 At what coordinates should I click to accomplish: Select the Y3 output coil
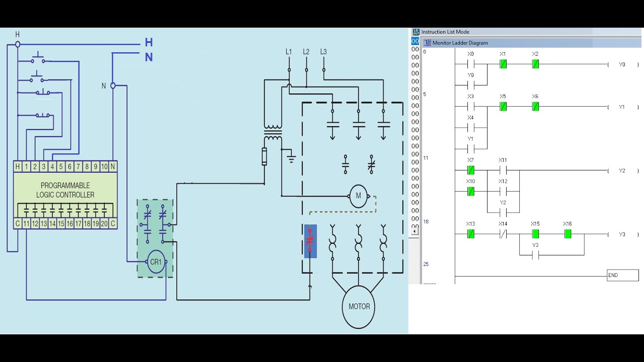[x=623, y=234]
